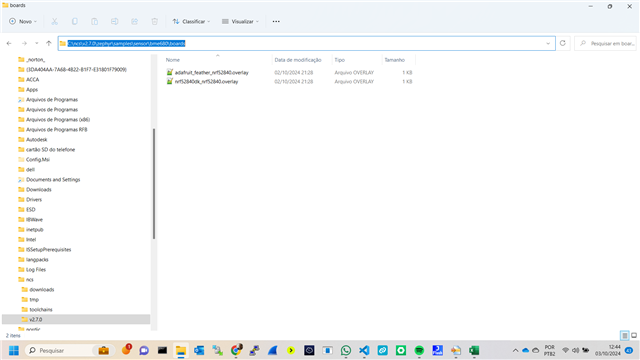Open the Wi-Fi network tray icon
This screenshot has width=640, height=360.
(565, 350)
